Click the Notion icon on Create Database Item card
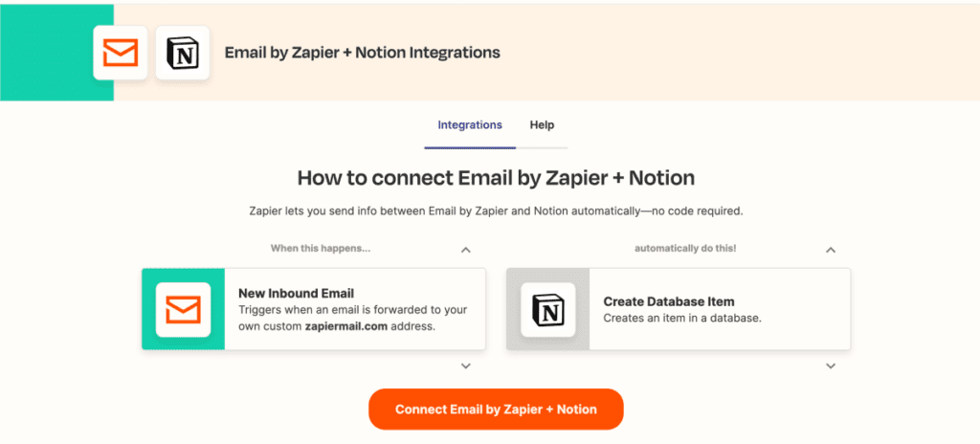 pyautogui.click(x=547, y=309)
